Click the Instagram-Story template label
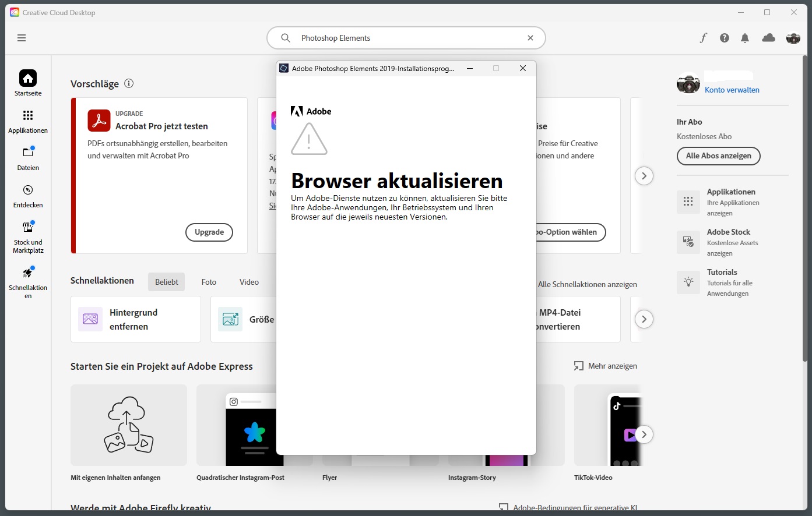The height and width of the screenshot is (516, 812). tap(472, 478)
